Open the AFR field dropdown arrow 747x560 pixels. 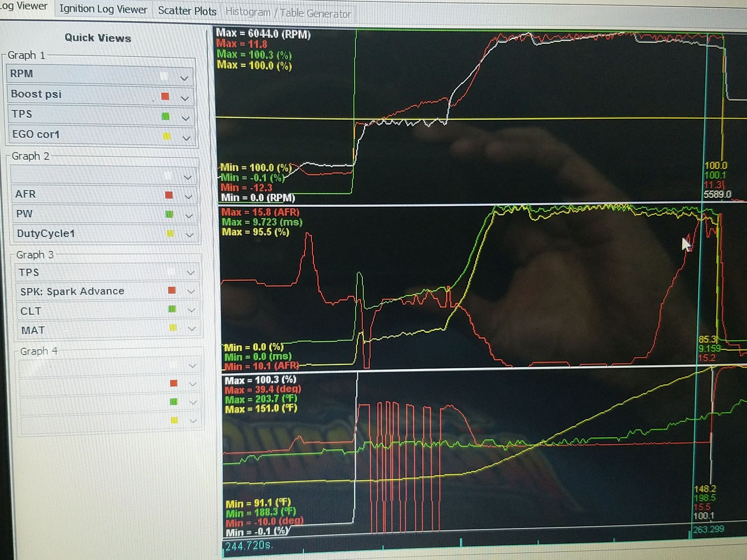[189, 197]
